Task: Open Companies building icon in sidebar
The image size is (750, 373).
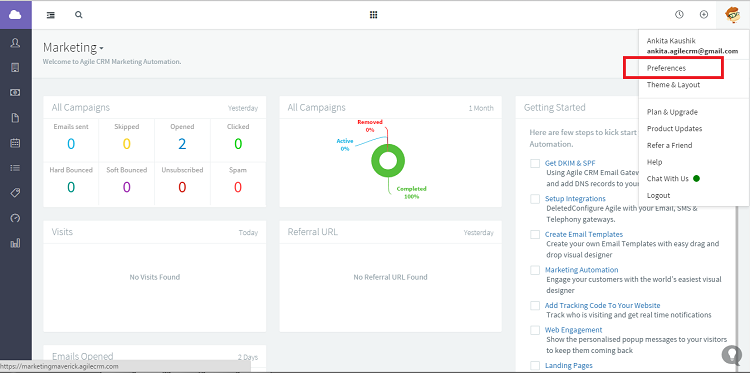Action: point(15,67)
